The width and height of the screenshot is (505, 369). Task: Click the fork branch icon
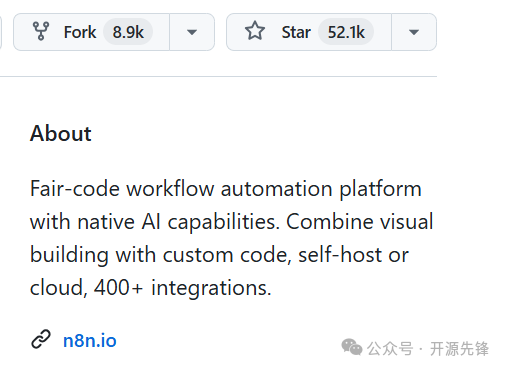coord(41,31)
